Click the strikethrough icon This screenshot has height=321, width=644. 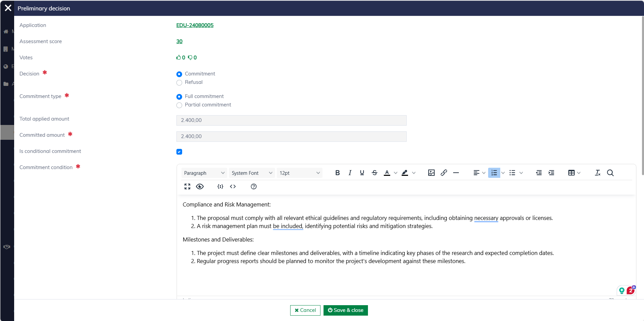tap(374, 173)
